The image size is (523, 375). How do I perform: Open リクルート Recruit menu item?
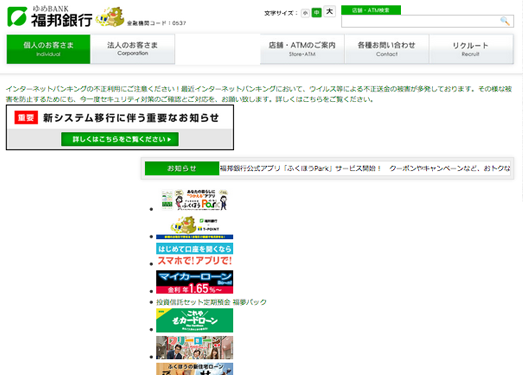coord(471,49)
